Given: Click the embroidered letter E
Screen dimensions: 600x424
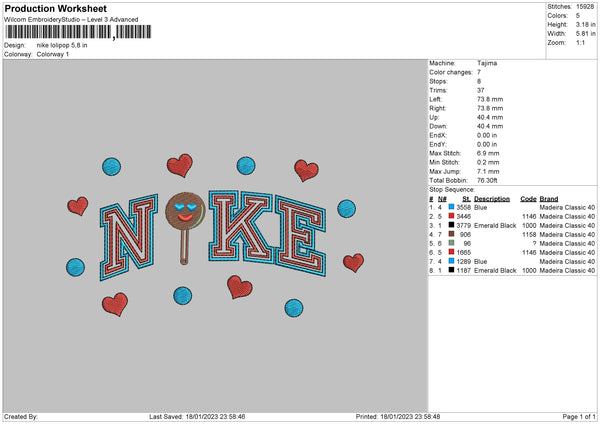Looking at the screenshot, I should coord(300,236).
